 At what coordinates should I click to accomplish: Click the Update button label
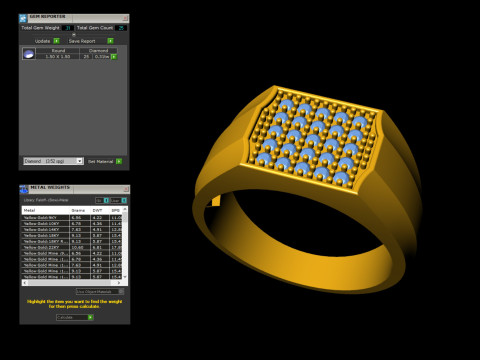point(43,41)
